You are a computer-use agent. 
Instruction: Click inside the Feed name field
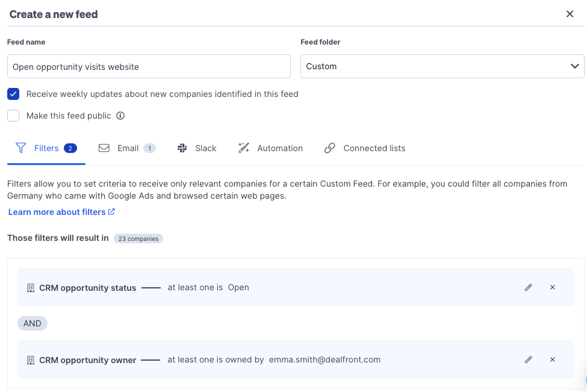tap(149, 66)
